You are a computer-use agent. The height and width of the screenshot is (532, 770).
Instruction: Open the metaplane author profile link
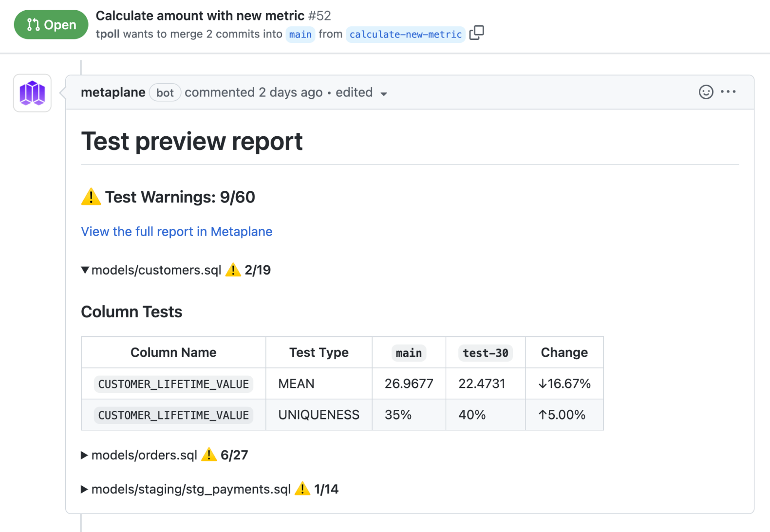[x=113, y=92]
